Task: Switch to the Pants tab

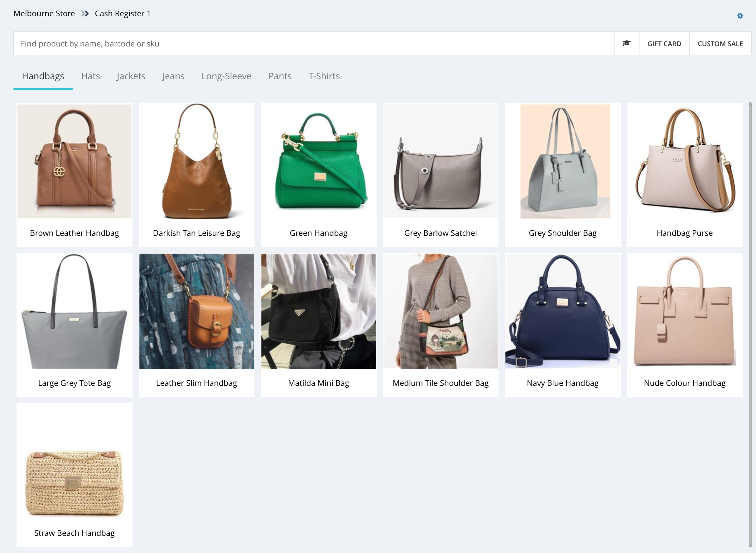Action: [x=280, y=76]
